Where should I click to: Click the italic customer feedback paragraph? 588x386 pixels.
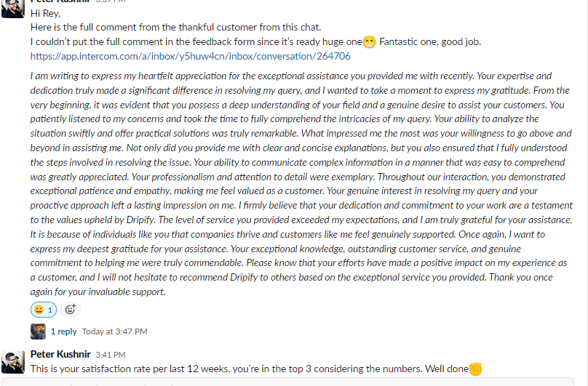pyautogui.click(x=301, y=183)
